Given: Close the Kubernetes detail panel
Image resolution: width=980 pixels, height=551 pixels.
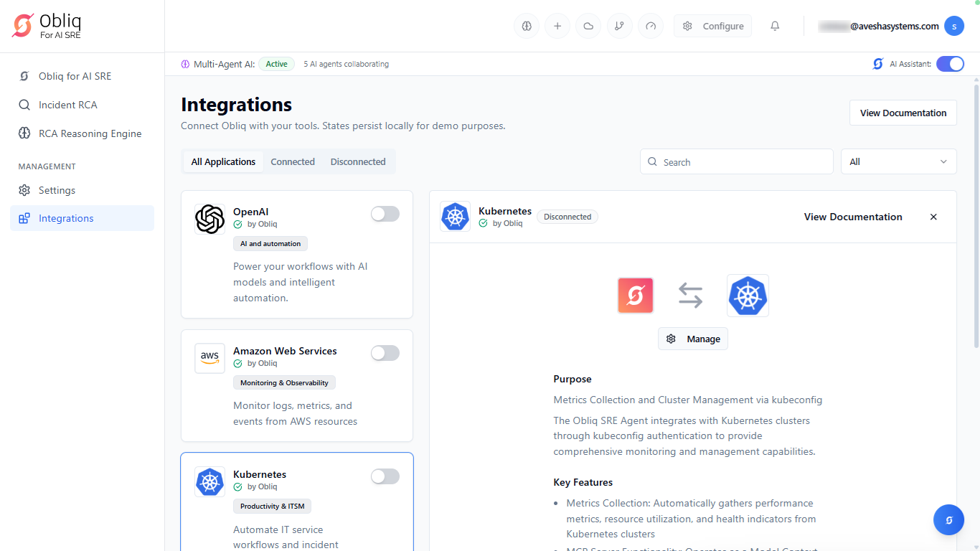Looking at the screenshot, I should click(x=933, y=217).
